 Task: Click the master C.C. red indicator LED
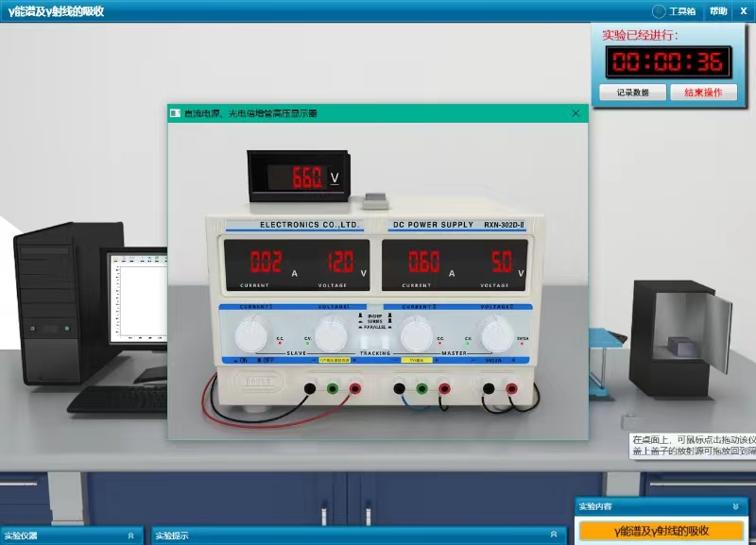pyautogui.click(x=439, y=343)
